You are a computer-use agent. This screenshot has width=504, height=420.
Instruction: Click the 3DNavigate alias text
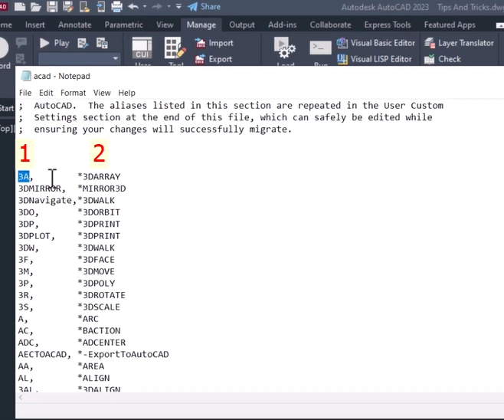point(45,200)
